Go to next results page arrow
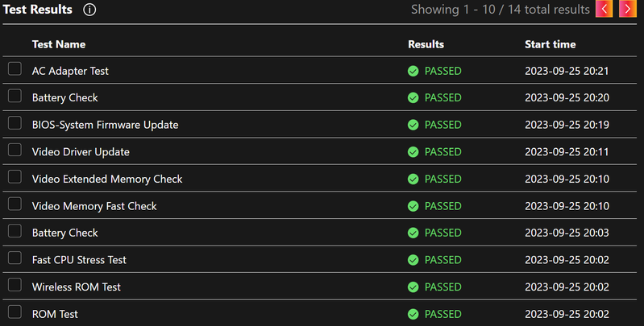This screenshot has height=326, width=644. (628, 9)
